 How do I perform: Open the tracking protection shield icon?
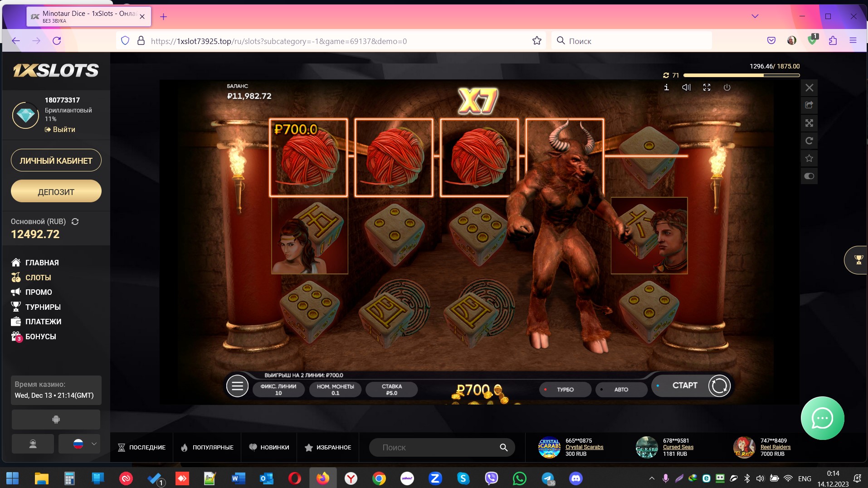[126, 41]
